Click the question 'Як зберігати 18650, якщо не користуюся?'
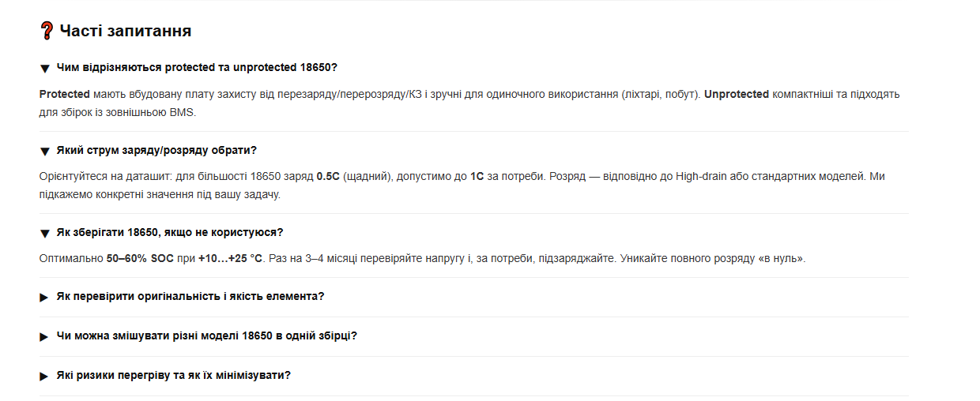 point(170,232)
